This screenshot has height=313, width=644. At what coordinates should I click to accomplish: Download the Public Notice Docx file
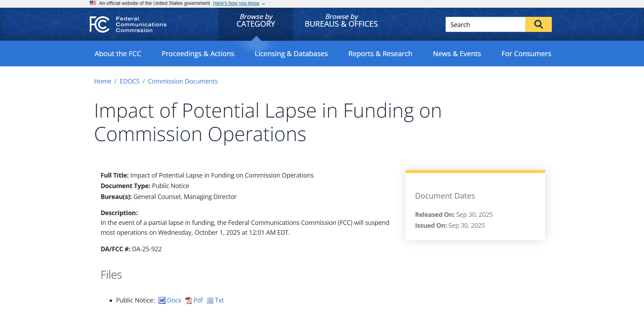coord(174,300)
